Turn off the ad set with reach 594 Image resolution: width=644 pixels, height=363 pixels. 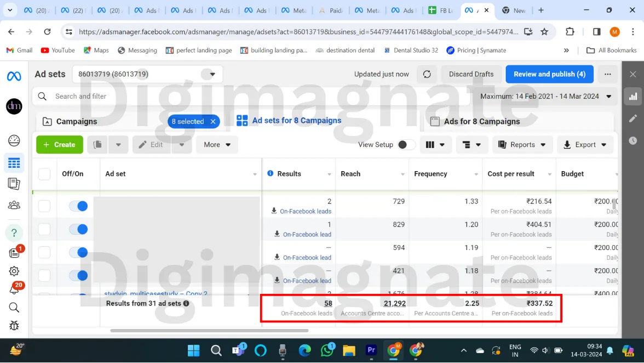78,252
